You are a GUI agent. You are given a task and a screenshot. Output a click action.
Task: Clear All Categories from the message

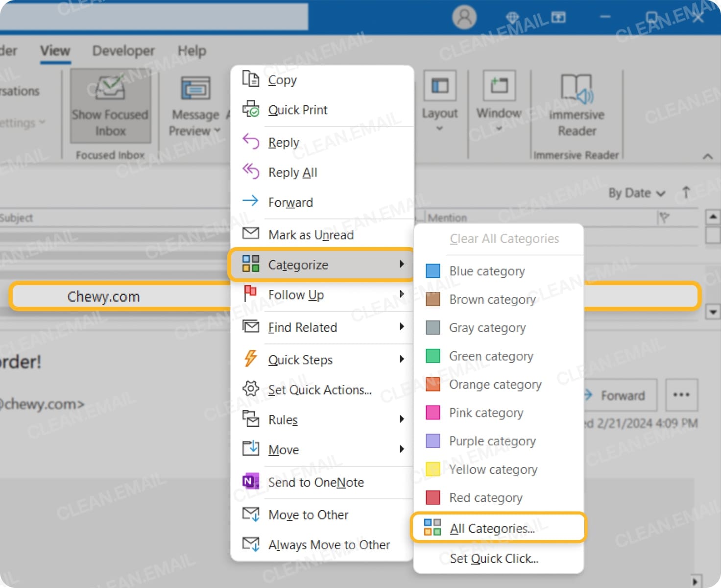click(x=504, y=239)
